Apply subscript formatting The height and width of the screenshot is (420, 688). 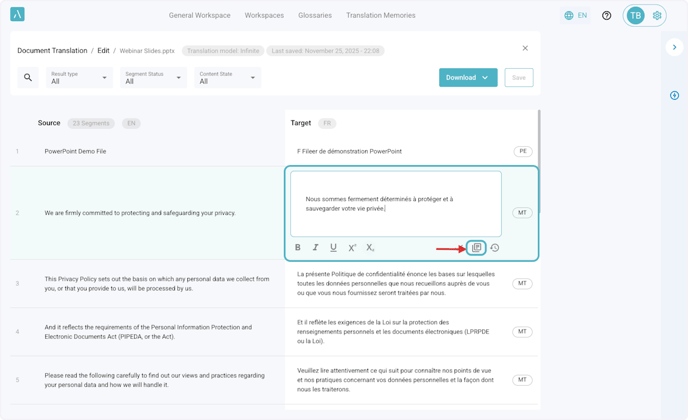370,248
